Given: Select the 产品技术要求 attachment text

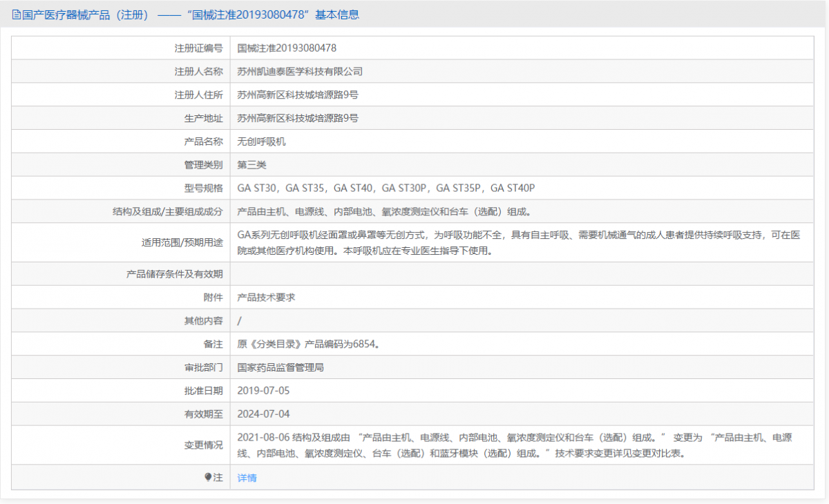Looking at the screenshot, I should pyautogui.click(x=266, y=298).
